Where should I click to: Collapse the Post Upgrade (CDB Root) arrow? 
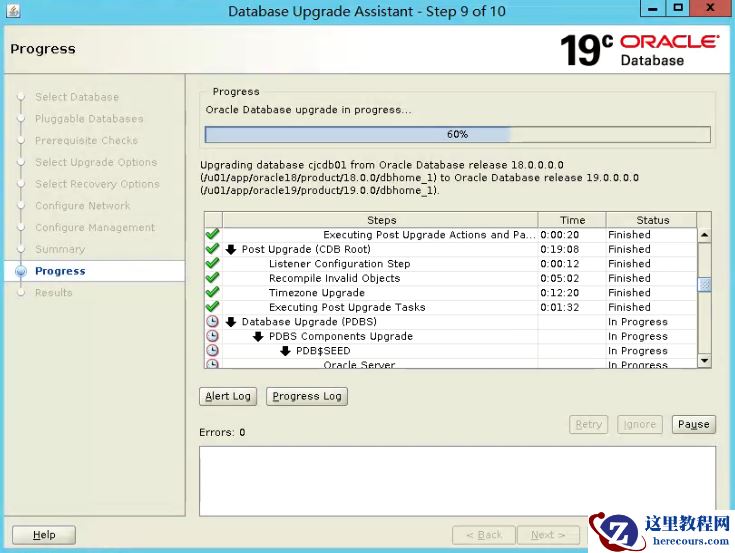coord(232,250)
